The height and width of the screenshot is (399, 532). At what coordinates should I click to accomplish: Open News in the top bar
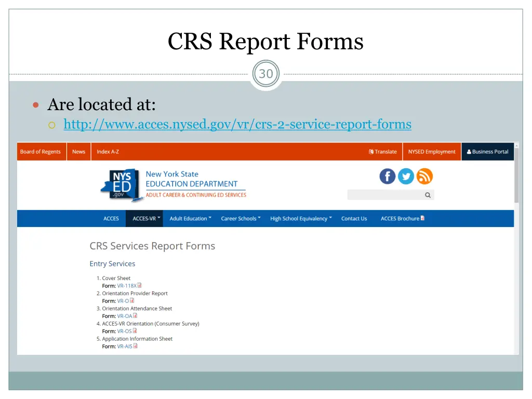pos(79,152)
